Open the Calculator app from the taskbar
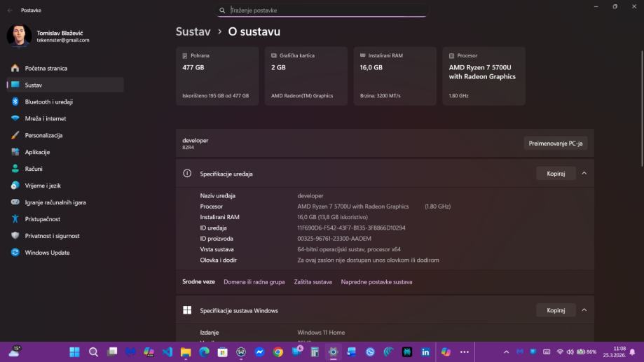644x362 pixels. click(x=315, y=352)
